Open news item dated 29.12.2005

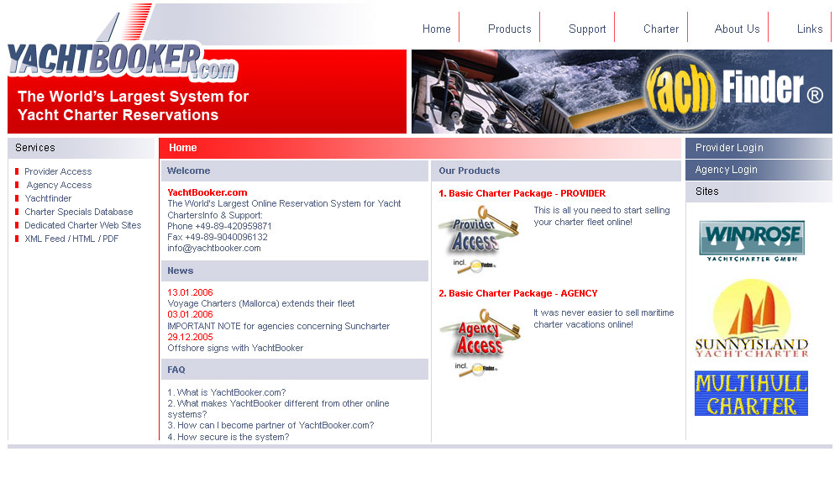(190, 337)
